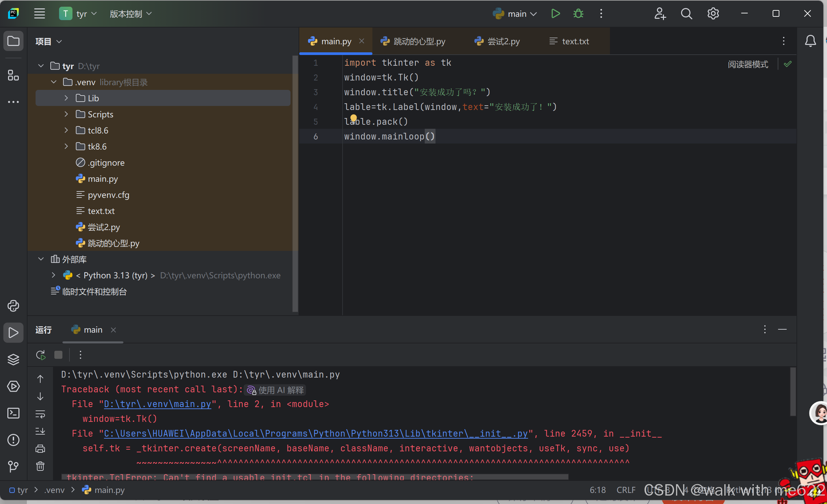Screen dimensions: 827x504
Task: Toggle soft-wrap in the run console
Action: click(x=40, y=414)
